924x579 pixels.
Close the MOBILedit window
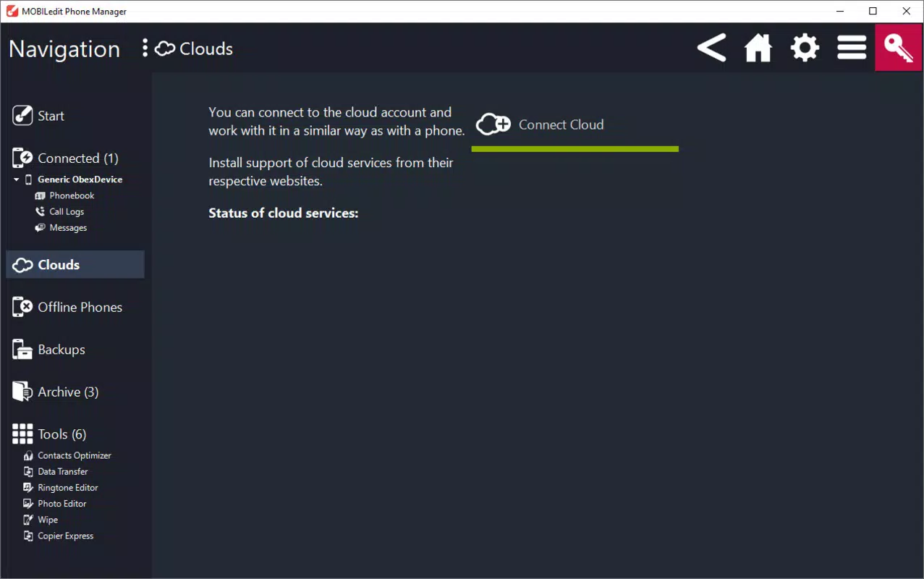[907, 11]
